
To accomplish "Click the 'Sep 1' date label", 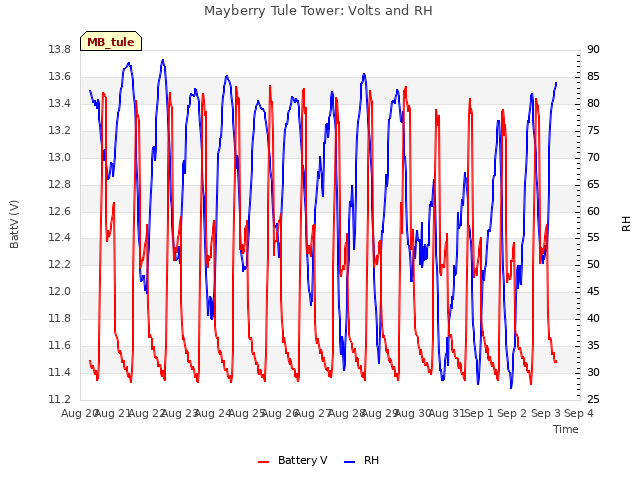I will pyautogui.click(x=479, y=414).
